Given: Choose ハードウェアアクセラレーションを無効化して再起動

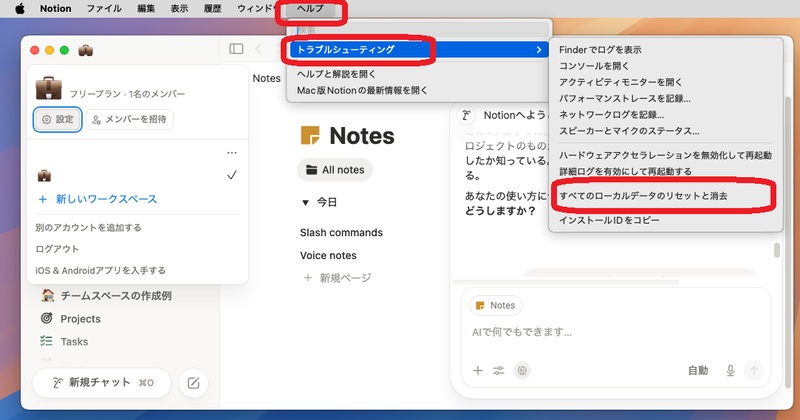Looking at the screenshot, I should pyautogui.click(x=666, y=155).
